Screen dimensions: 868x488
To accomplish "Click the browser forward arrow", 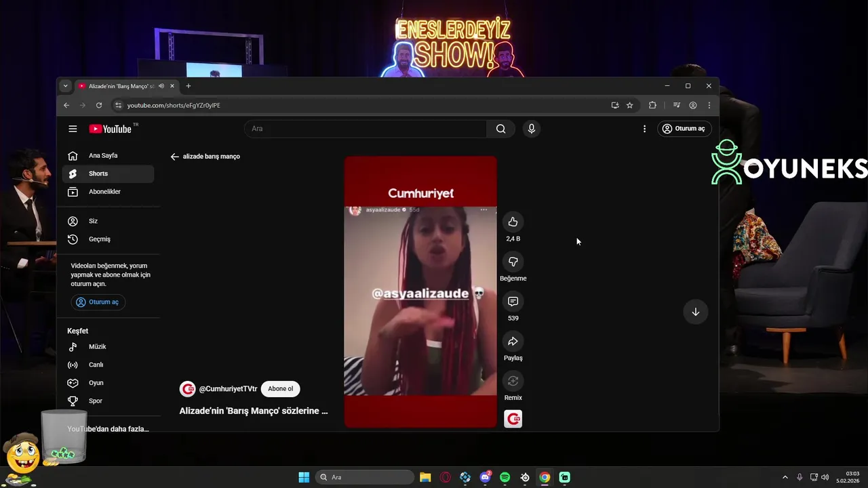I will 83,105.
